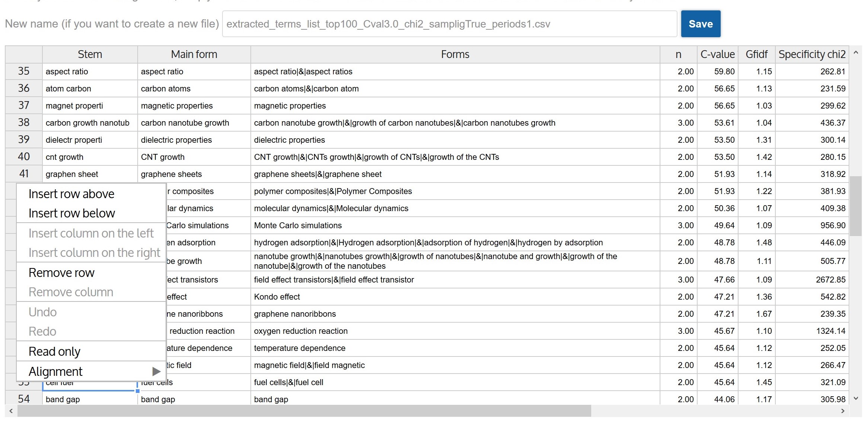Click the vertical scrollbar up arrow

tap(856, 52)
